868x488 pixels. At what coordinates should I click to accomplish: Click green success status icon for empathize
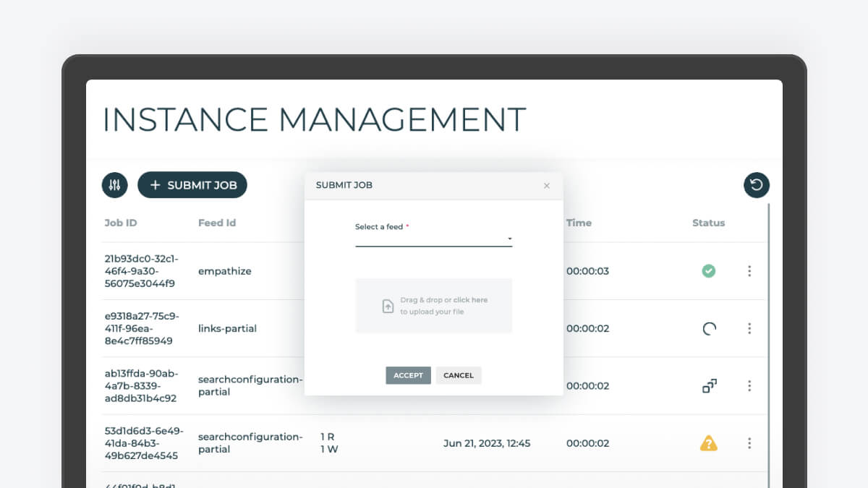tap(708, 271)
